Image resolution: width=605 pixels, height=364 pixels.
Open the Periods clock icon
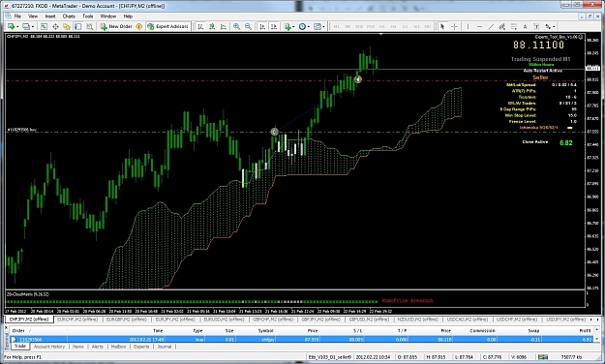[302, 26]
